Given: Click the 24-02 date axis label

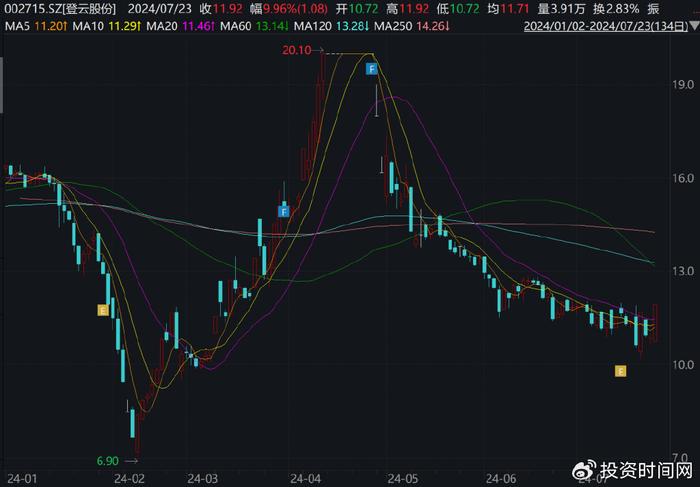Looking at the screenshot, I should coord(129,479).
